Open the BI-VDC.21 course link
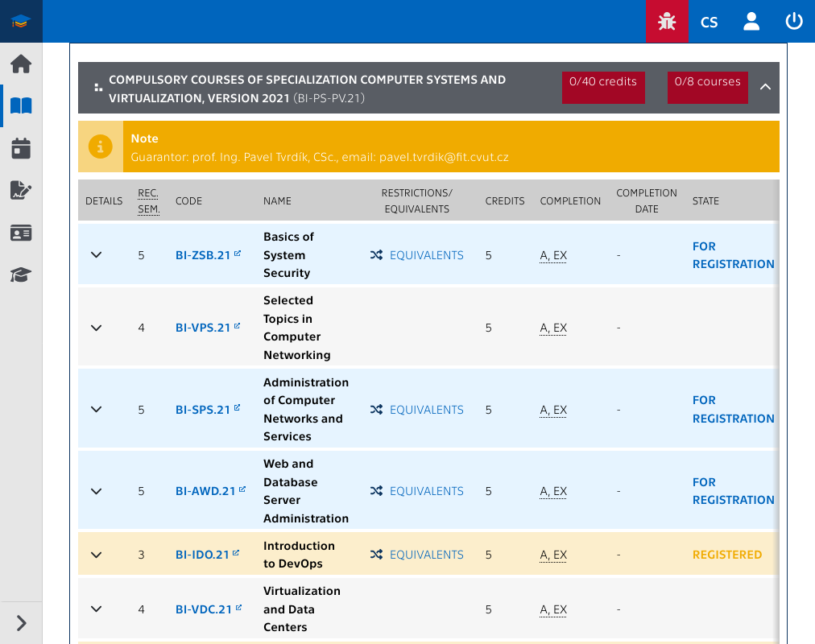The height and width of the screenshot is (644, 815). [x=209, y=609]
